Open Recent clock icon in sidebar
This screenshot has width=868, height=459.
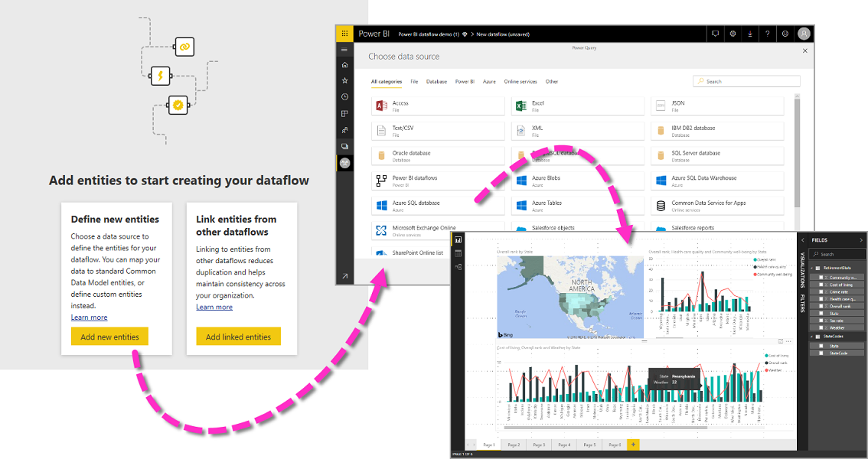tap(344, 97)
